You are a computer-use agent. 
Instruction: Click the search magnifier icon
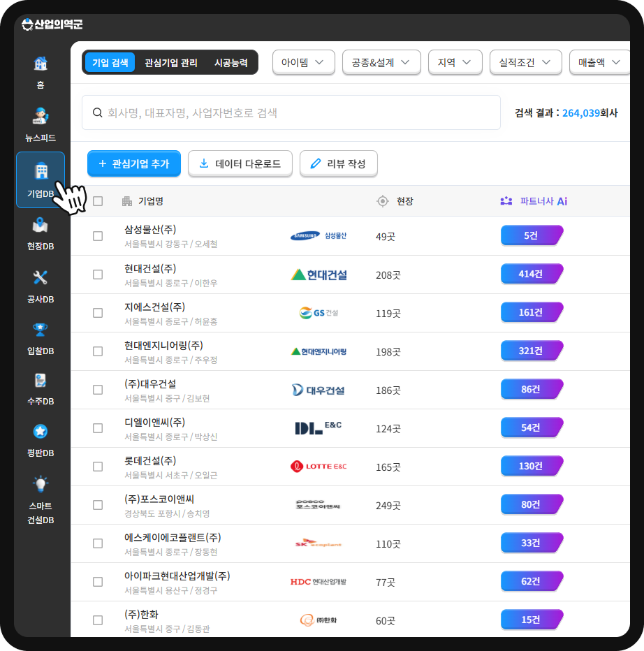click(x=97, y=112)
